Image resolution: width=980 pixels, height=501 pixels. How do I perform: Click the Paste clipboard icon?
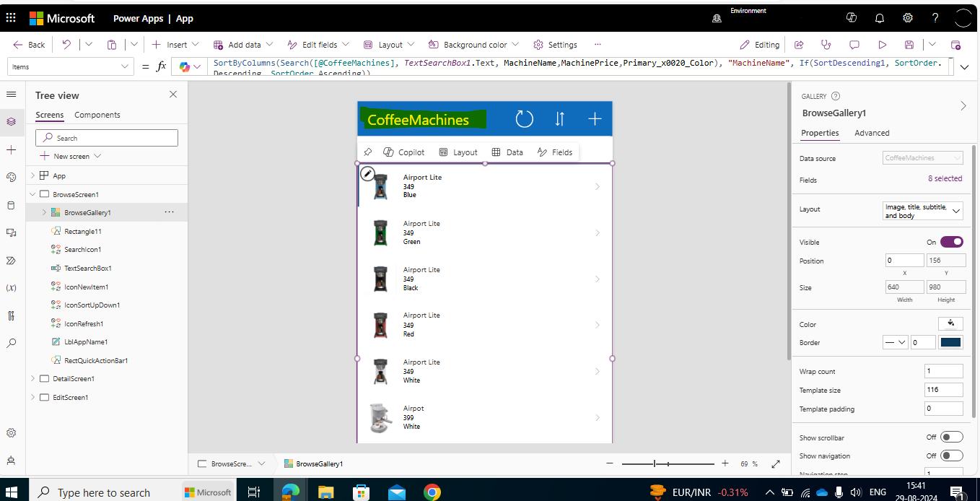coord(112,45)
